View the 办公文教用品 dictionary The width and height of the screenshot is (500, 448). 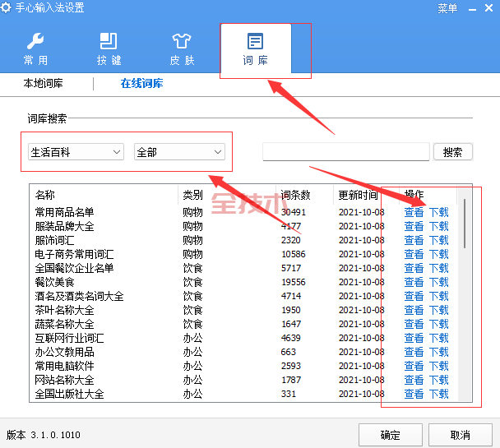coord(414,352)
